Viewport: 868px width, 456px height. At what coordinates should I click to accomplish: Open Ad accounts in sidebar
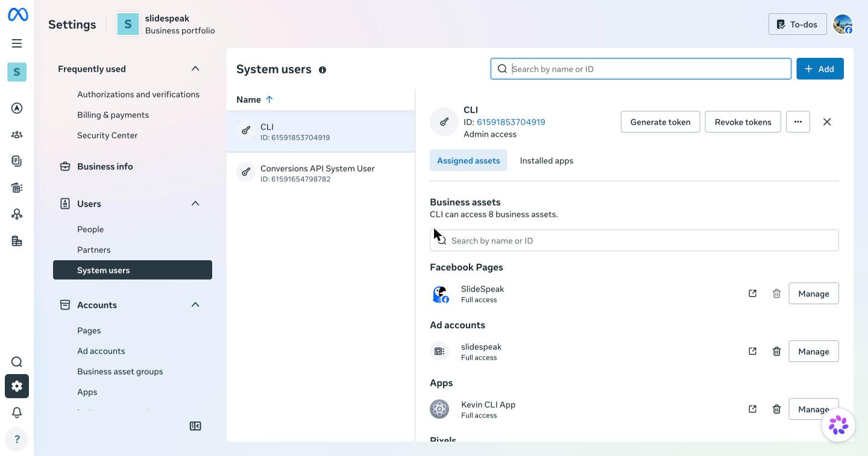[x=101, y=351]
